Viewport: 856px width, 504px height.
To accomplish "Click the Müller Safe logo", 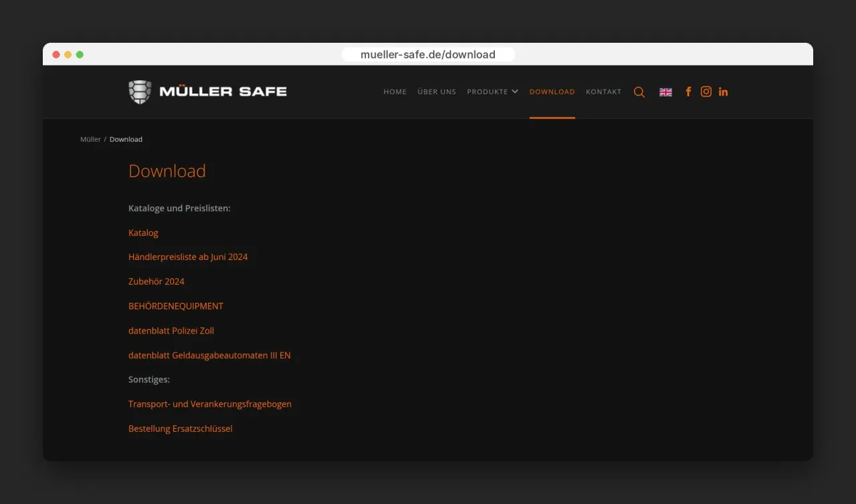I will (207, 92).
